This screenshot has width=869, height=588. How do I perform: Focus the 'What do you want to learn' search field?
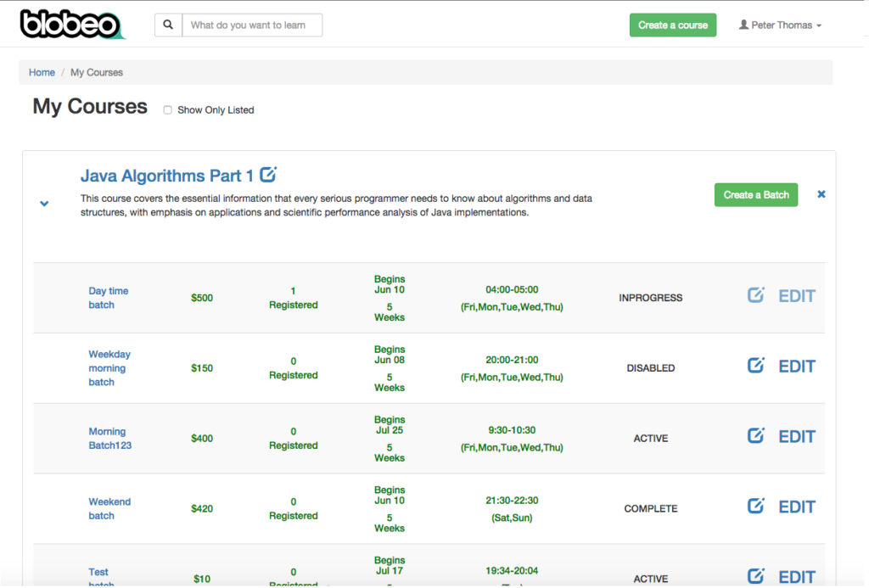click(252, 25)
